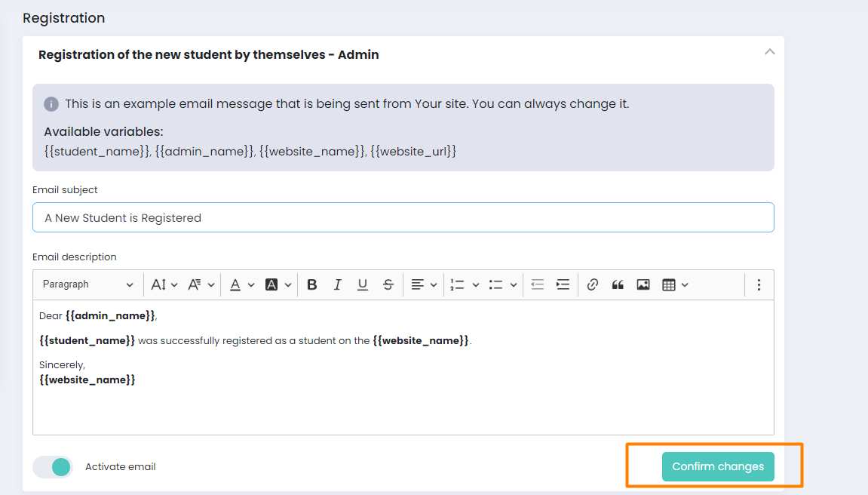The image size is (868, 495).
Task: Click the 'Available variables:' heading
Action: (103, 132)
